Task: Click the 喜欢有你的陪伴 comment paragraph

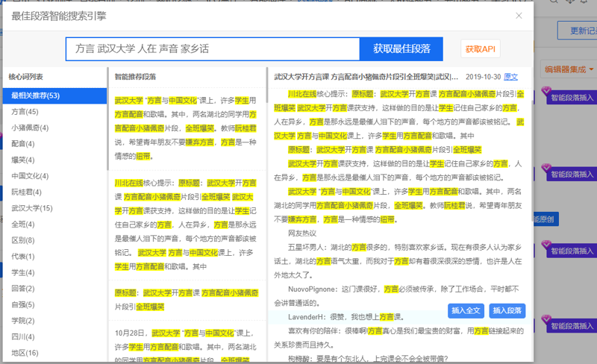Action: pyautogui.click(x=398, y=338)
